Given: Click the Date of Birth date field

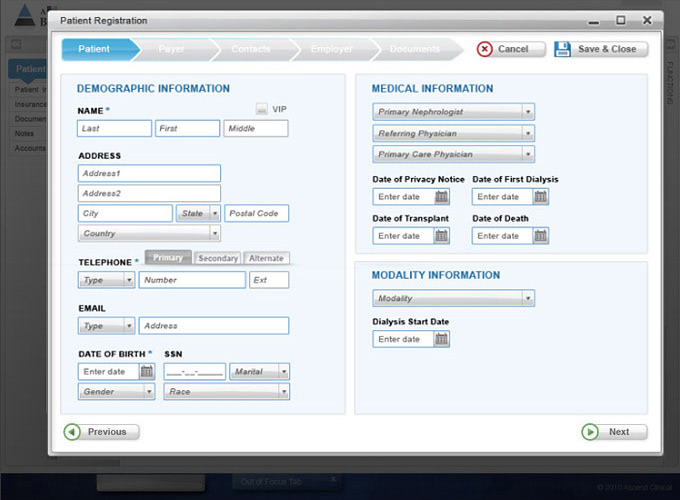Looking at the screenshot, I should pyautogui.click(x=109, y=372).
